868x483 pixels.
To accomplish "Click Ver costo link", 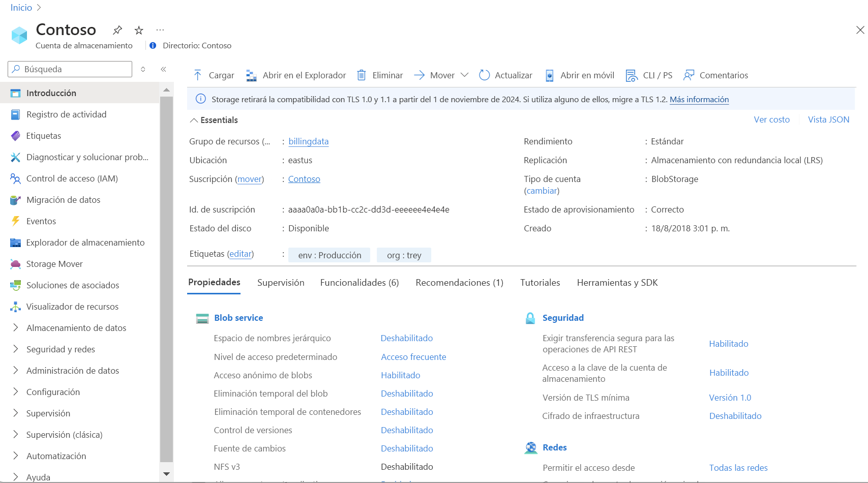I will [x=771, y=119].
